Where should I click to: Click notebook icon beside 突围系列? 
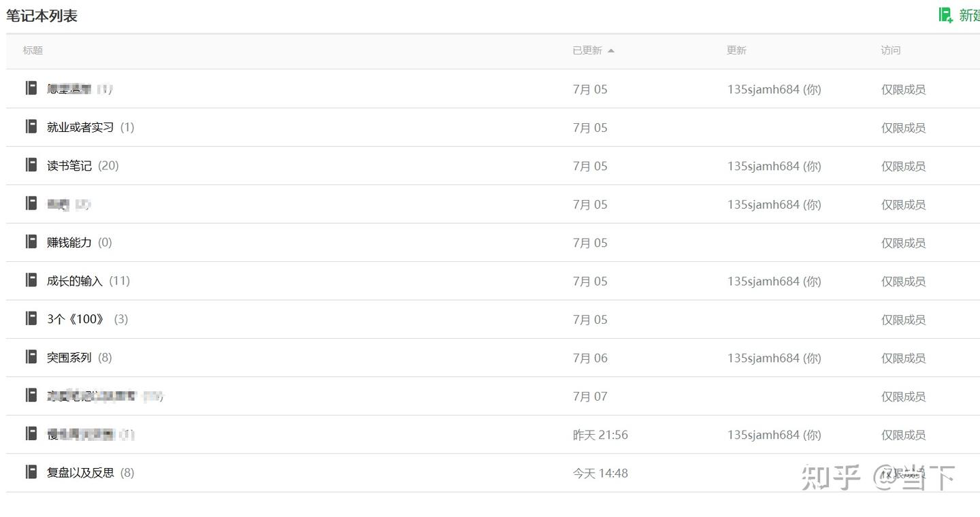tap(31, 356)
